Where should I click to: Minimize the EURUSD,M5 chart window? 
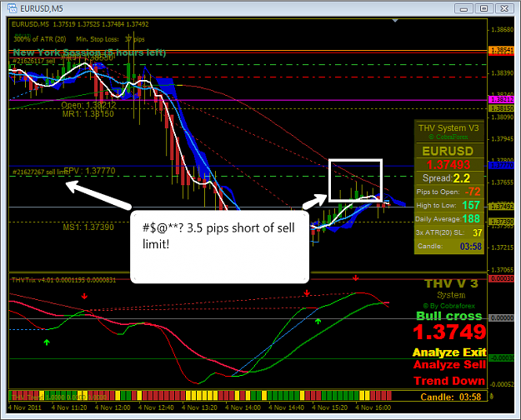[463, 8]
